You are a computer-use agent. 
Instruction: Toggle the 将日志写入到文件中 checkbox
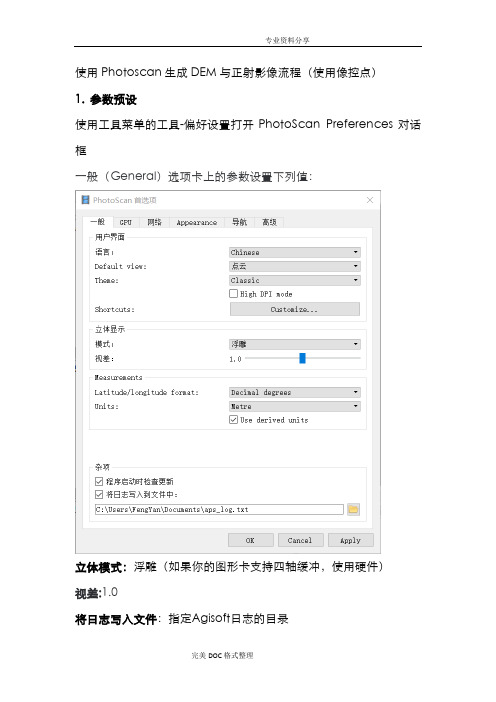[99, 494]
